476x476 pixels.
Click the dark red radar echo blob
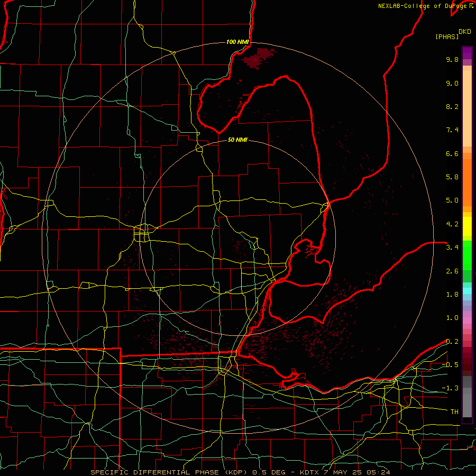[258, 58]
